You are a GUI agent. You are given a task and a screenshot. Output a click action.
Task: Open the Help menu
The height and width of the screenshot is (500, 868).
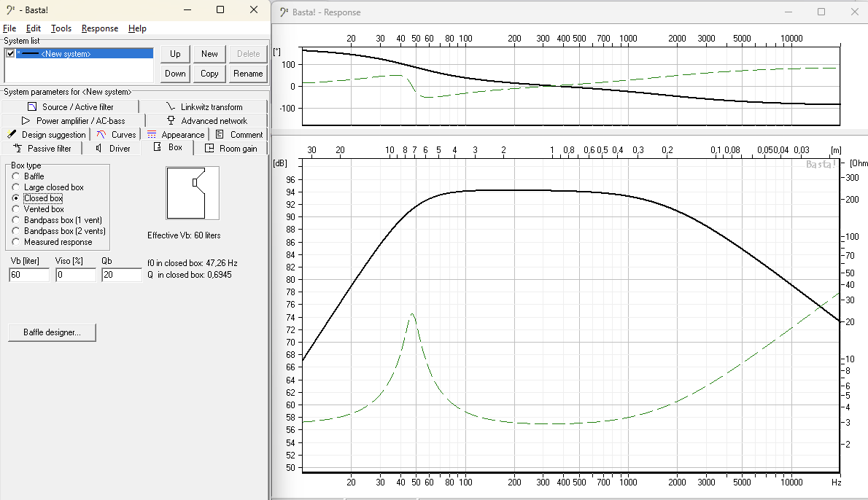[137, 28]
